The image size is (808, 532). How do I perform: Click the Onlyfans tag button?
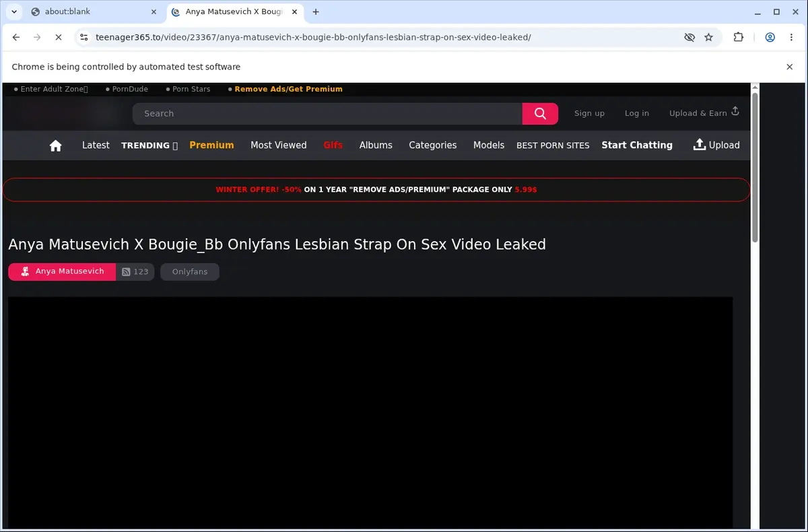[x=190, y=272]
